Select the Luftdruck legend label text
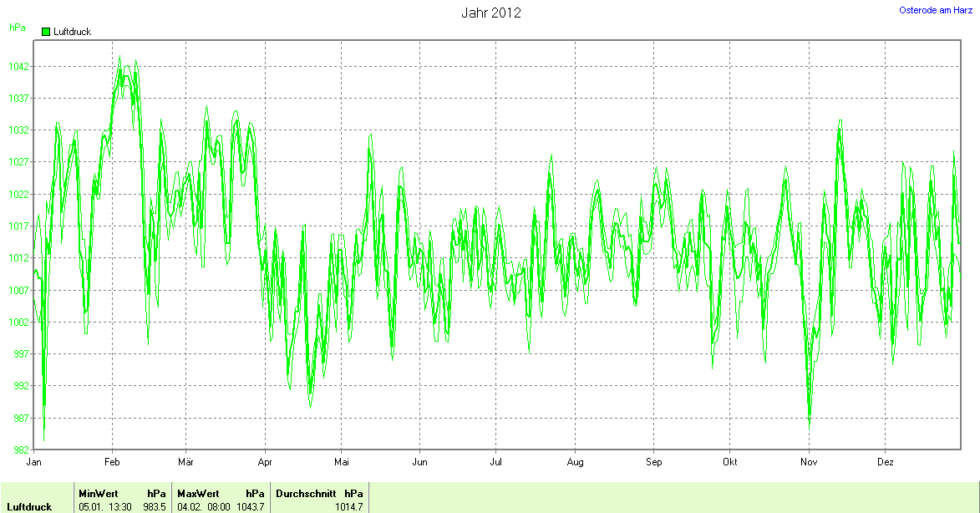This screenshot has width=980, height=513. [72, 32]
